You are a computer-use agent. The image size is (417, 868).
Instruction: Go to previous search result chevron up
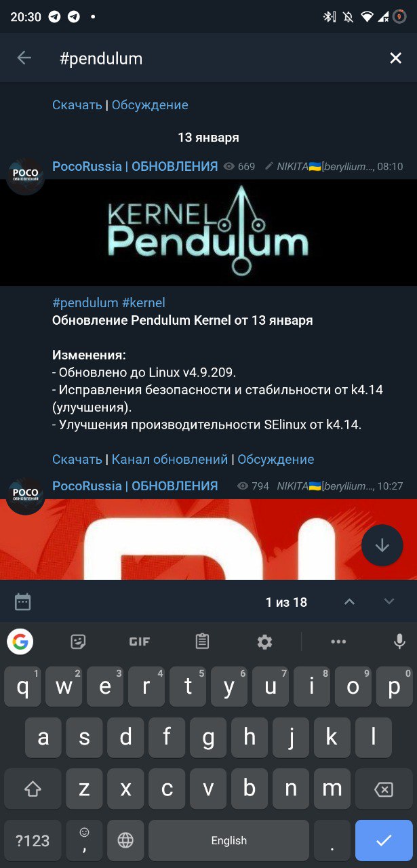point(349,601)
